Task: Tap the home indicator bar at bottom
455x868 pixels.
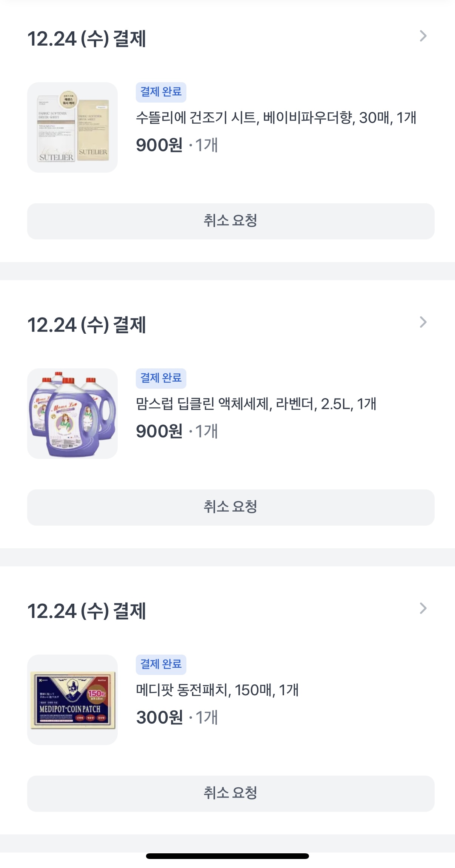Action: point(227,856)
